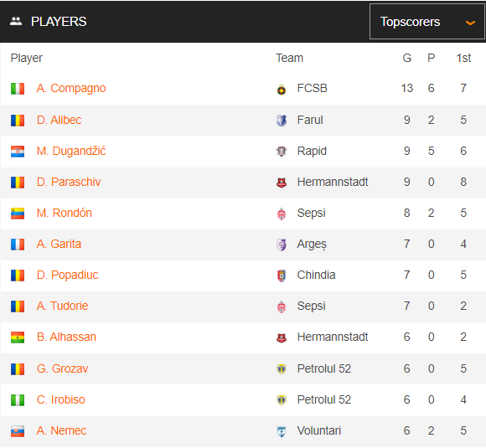Click the players group icon in header

tap(16, 21)
